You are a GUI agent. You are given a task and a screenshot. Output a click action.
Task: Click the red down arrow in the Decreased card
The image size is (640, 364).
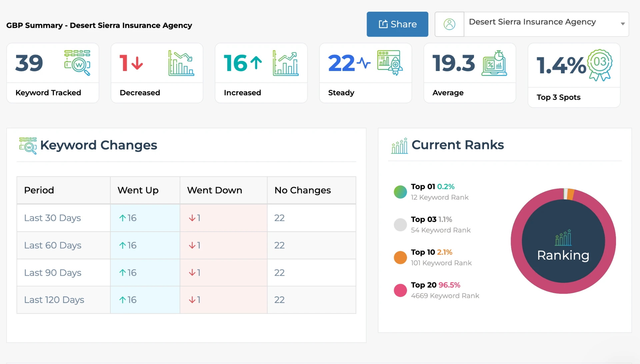(137, 63)
